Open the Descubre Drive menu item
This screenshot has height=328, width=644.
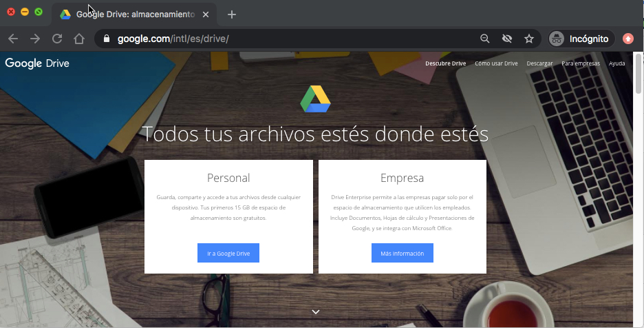[446, 63]
